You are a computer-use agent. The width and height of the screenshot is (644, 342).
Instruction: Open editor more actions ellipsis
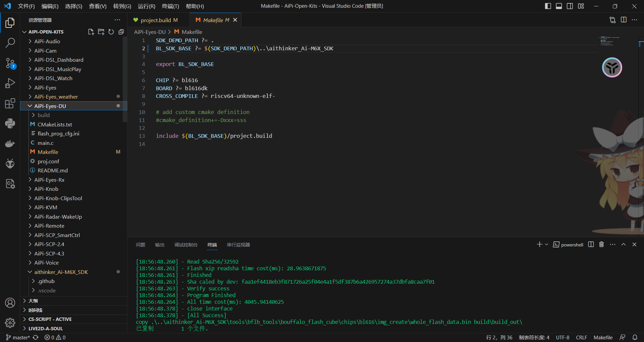(x=634, y=20)
